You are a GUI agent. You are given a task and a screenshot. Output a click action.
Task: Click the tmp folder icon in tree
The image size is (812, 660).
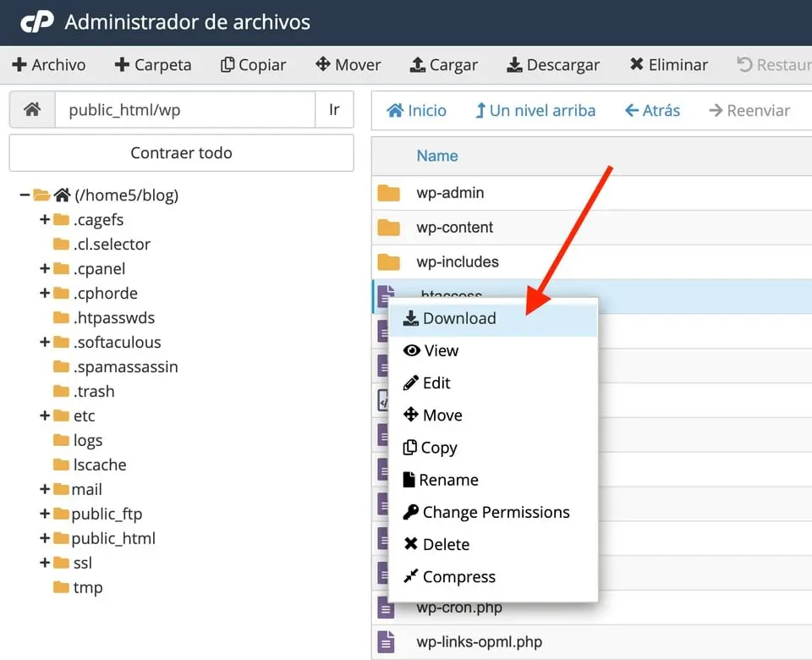pyautogui.click(x=61, y=587)
